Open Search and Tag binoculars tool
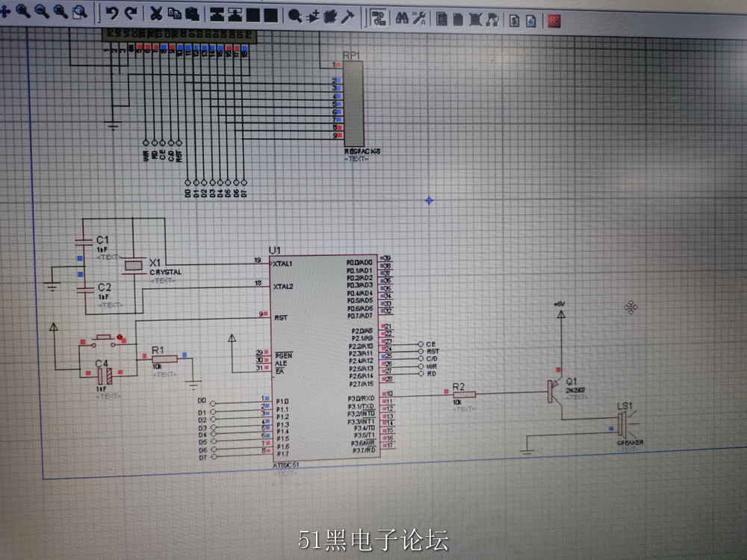The height and width of the screenshot is (560, 747). pos(402,19)
